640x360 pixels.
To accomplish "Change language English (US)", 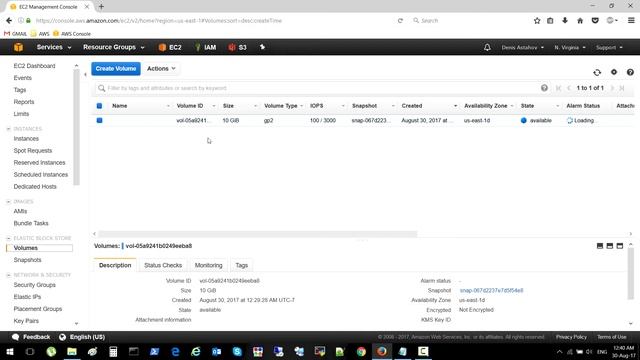I will click(x=82, y=337).
